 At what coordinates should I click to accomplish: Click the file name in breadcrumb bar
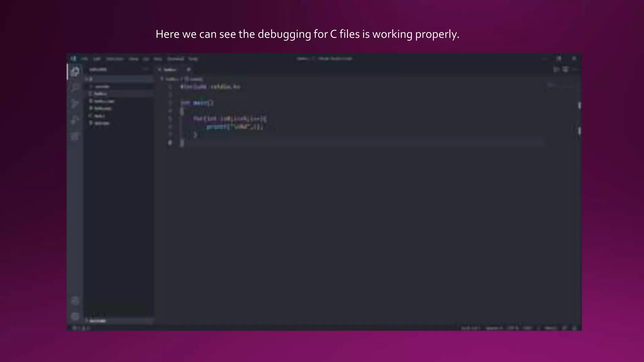172,79
